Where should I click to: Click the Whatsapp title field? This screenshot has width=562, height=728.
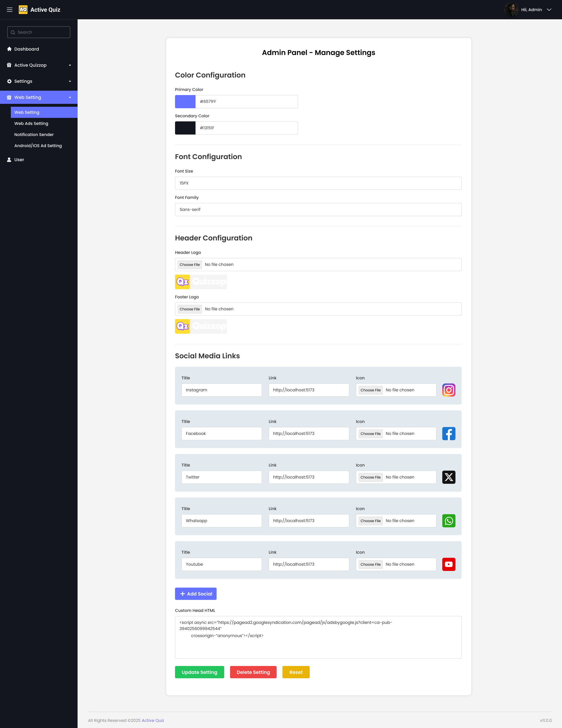coord(222,521)
